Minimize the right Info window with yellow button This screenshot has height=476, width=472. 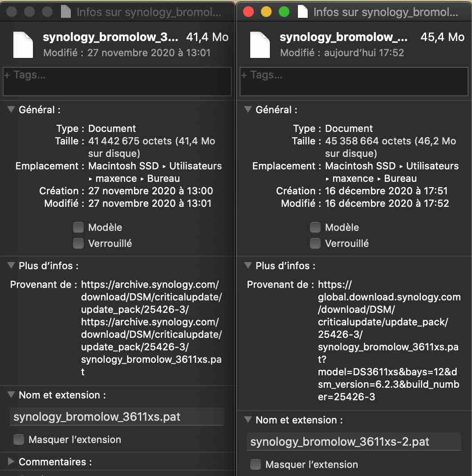266,12
